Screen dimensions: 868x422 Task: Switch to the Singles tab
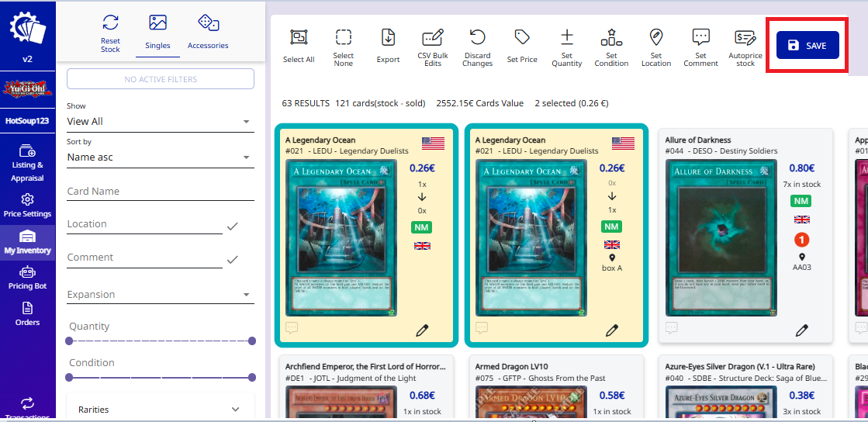point(157,32)
